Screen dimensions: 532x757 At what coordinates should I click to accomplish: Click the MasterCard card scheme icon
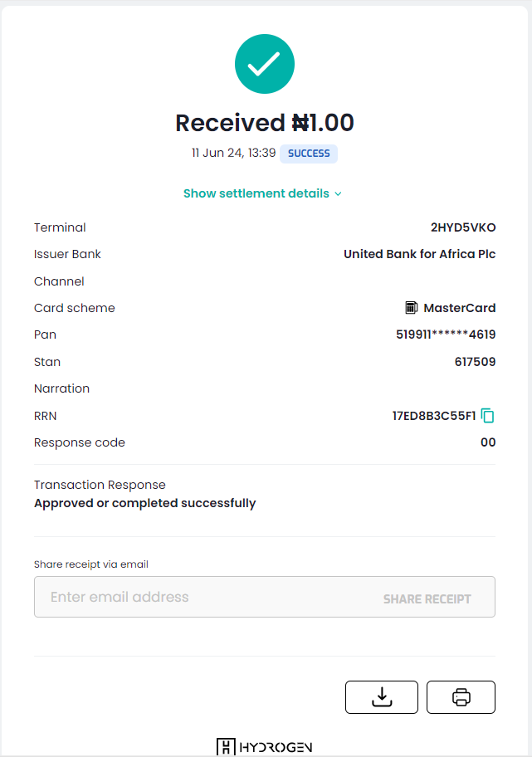point(412,307)
